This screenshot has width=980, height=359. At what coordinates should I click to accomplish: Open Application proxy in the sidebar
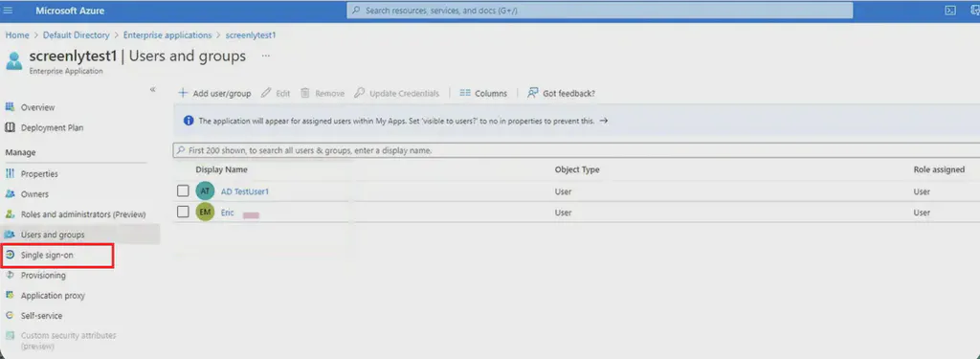[x=53, y=296]
